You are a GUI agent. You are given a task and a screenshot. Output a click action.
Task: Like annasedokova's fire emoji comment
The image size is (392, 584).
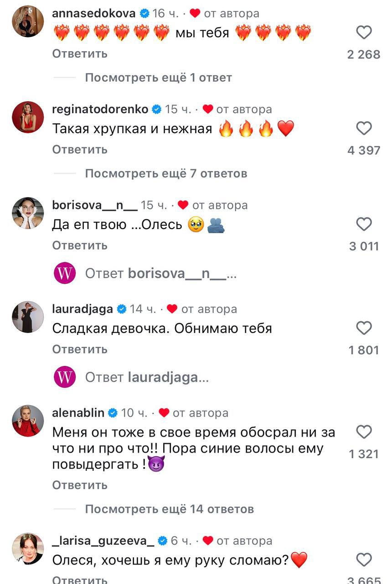click(x=363, y=32)
